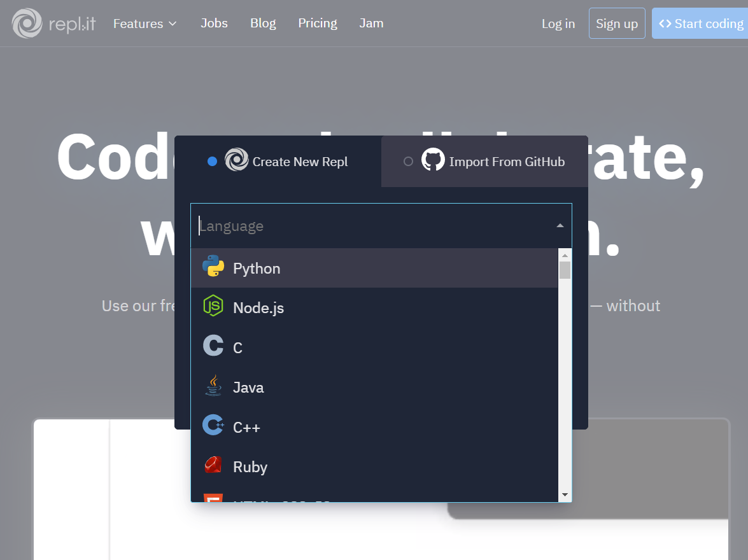Click the GitHub octocat icon
The image size is (748, 560).
[433, 160]
